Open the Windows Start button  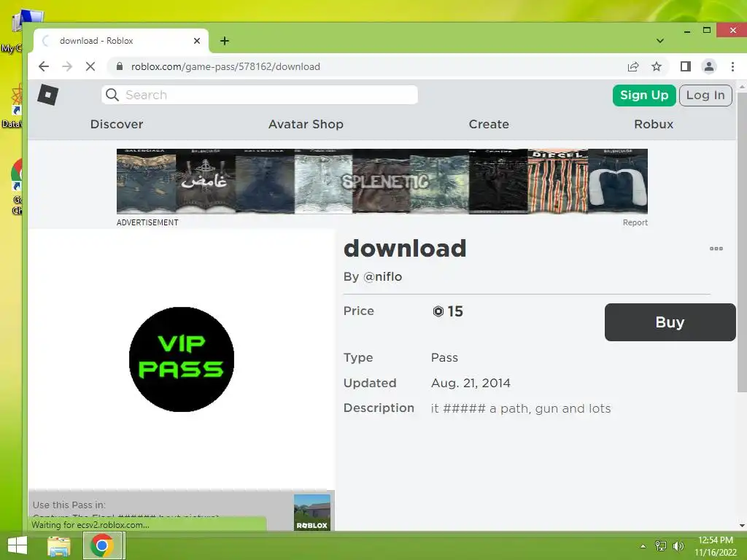[18, 545]
